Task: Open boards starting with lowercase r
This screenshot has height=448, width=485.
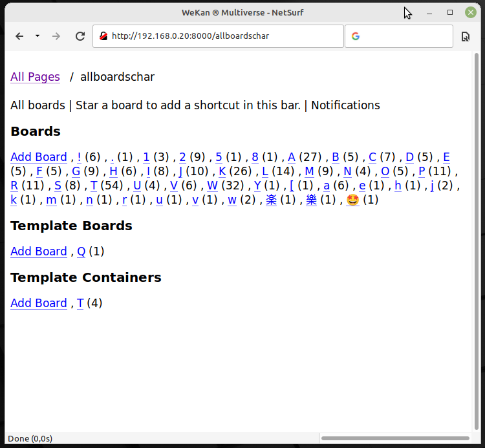Action: [125, 200]
